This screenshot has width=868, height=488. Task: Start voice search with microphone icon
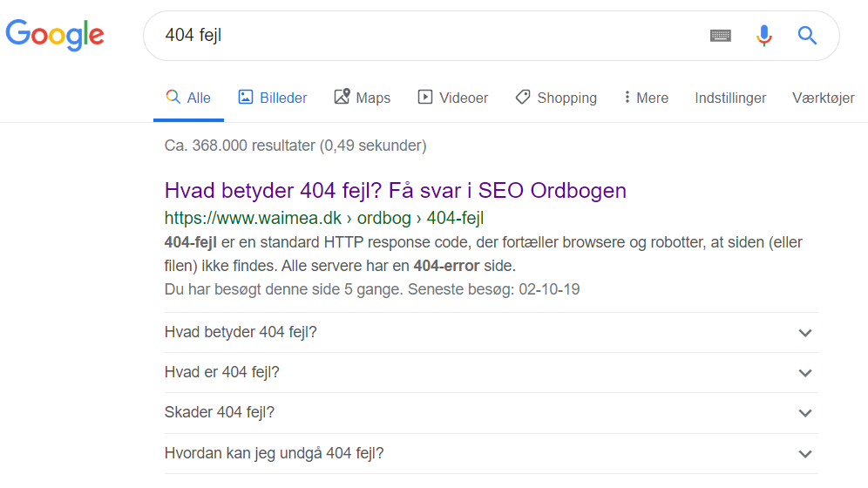(764, 36)
